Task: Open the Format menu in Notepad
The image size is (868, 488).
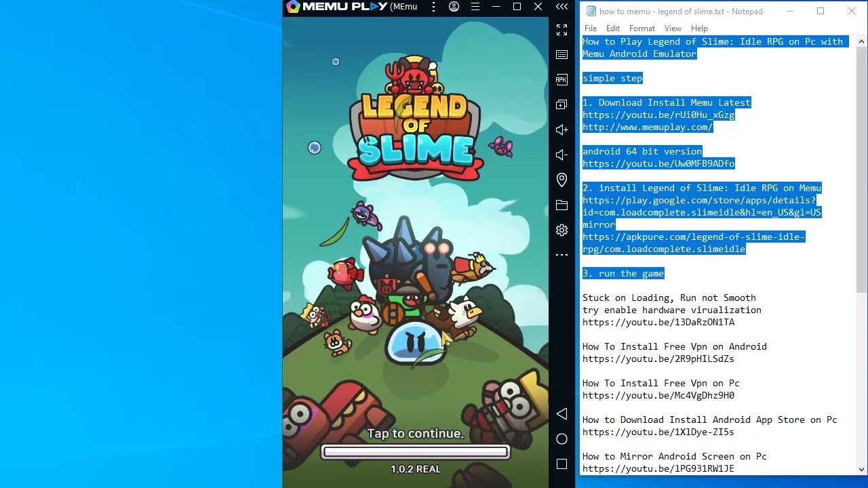Action: pyautogui.click(x=642, y=28)
